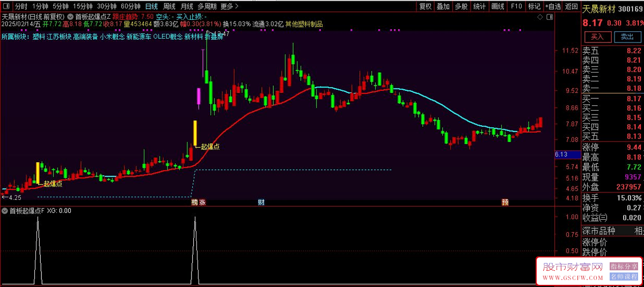This screenshot has height=287, width=644.
Task: Open the 涨 marker icon on the timeline
Action: pos(202,203)
